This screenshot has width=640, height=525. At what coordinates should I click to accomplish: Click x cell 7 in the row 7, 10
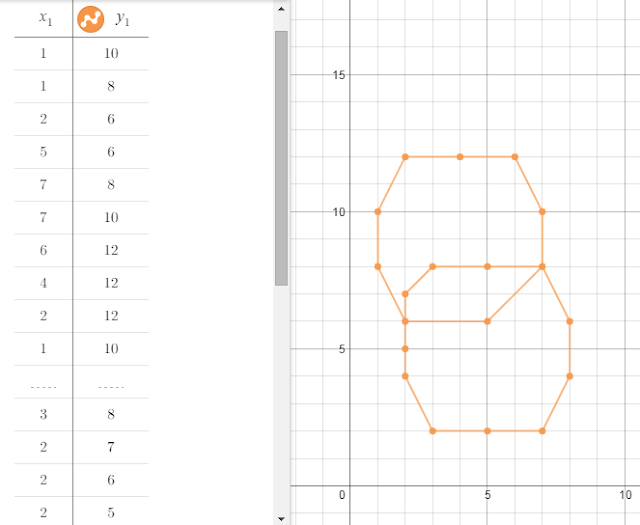[44, 218]
